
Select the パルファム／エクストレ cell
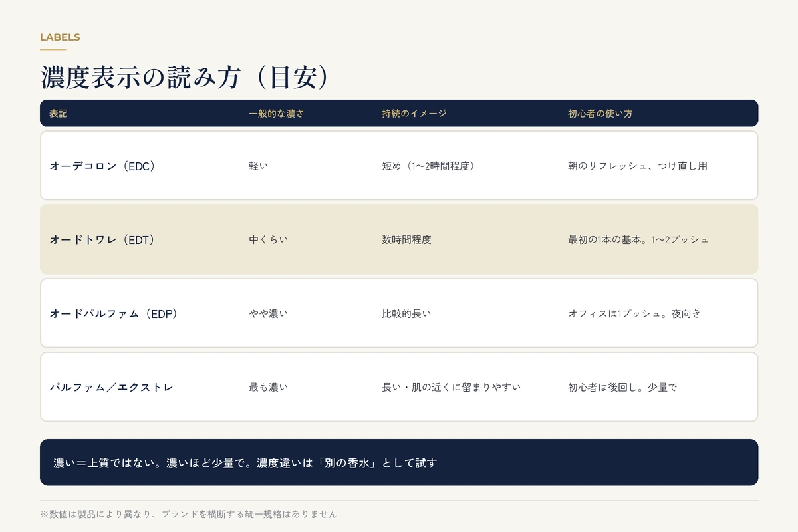click(111, 387)
